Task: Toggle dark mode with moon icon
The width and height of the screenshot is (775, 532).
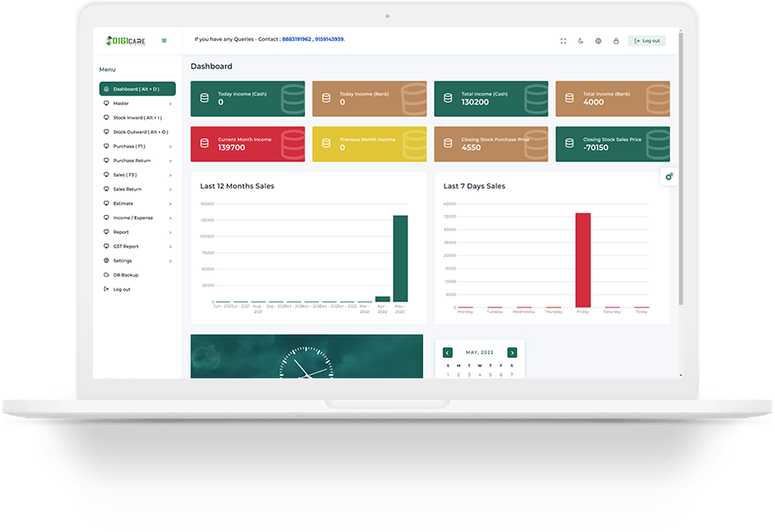Action: (581, 41)
